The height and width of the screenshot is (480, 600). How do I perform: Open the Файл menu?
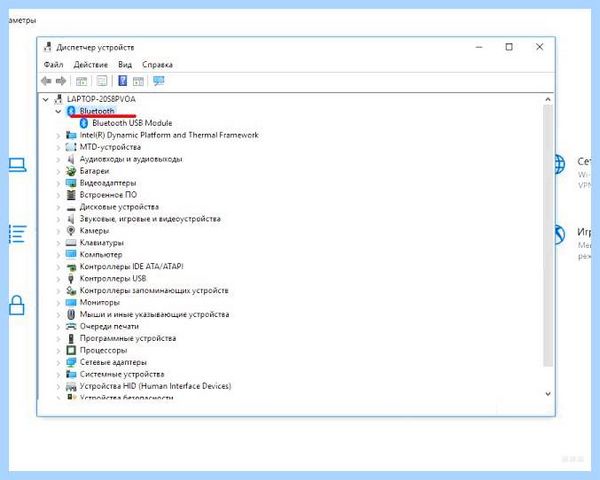(x=53, y=65)
